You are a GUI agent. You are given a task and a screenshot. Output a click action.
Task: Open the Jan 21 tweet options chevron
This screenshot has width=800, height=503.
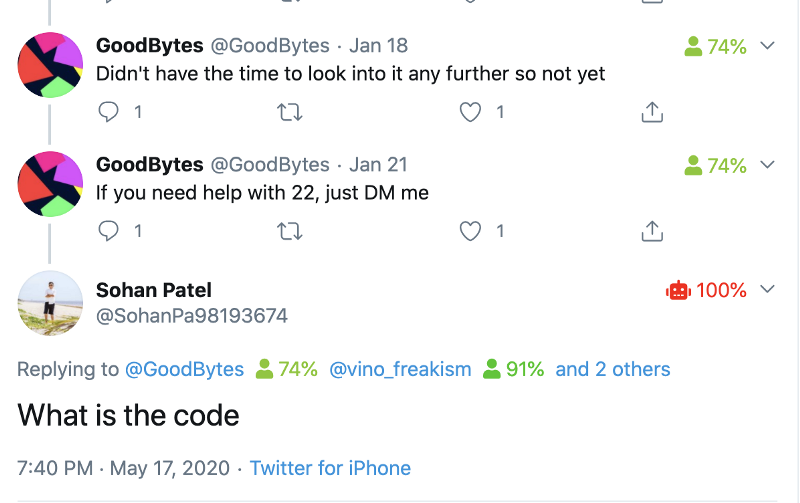click(767, 165)
